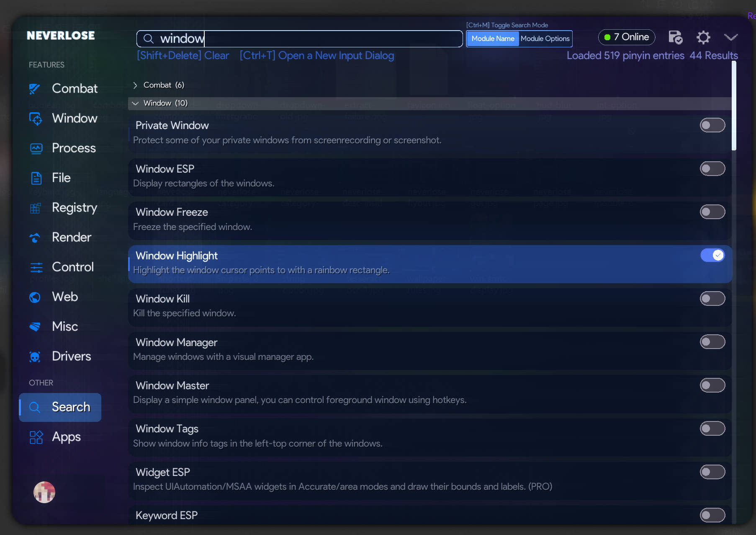Viewport: 756px width, 535px height.
Task: Enable the Keyword ESP toggle
Action: pyautogui.click(x=712, y=515)
